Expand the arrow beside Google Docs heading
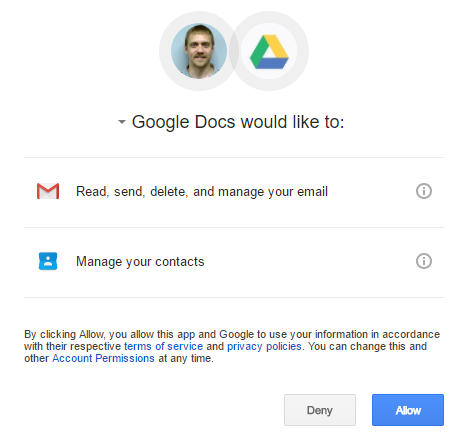465x436 pixels. [x=122, y=122]
